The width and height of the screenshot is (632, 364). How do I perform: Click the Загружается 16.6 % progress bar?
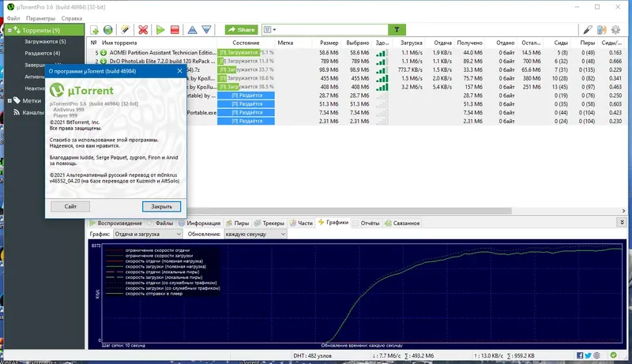(x=246, y=78)
